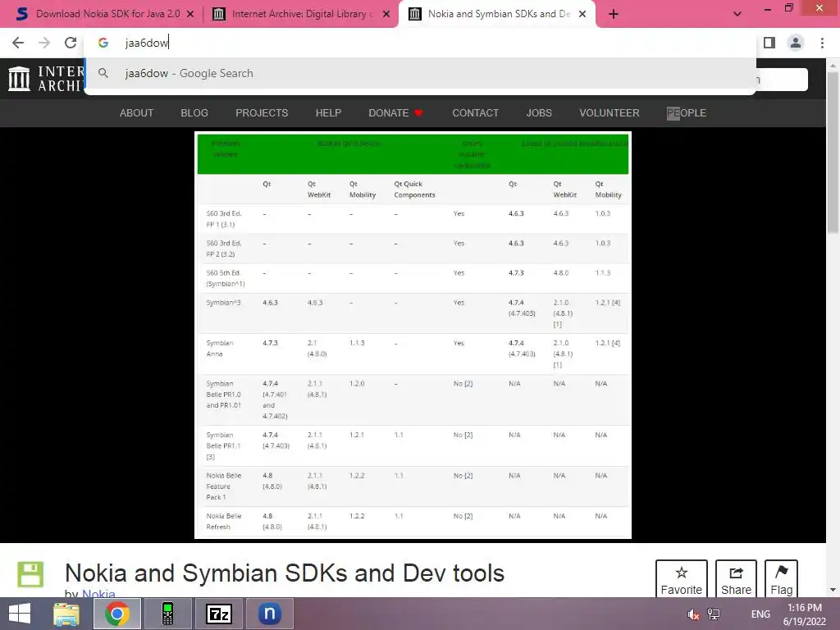The image size is (840, 630).
Task: Click the network tray icon
Action: pyautogui.click(x=714, y=614)
